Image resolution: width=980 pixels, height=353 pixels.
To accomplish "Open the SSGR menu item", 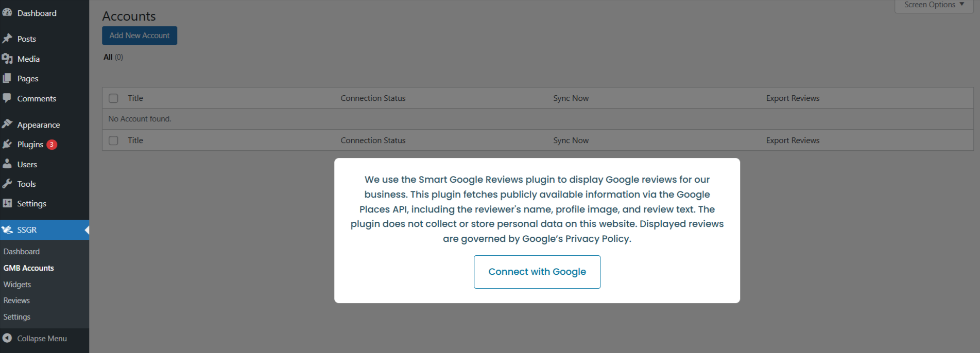I will (x=27, y=230).
